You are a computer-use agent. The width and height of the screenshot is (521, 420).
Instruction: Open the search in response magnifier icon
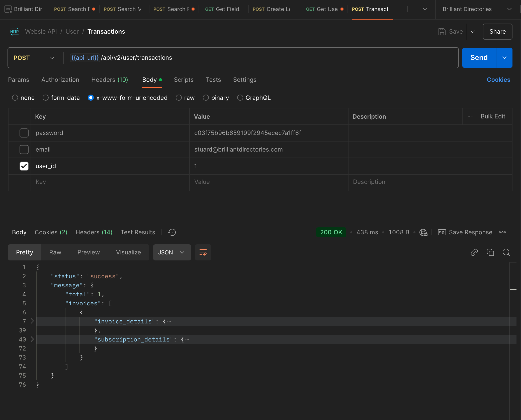(506, 252)
